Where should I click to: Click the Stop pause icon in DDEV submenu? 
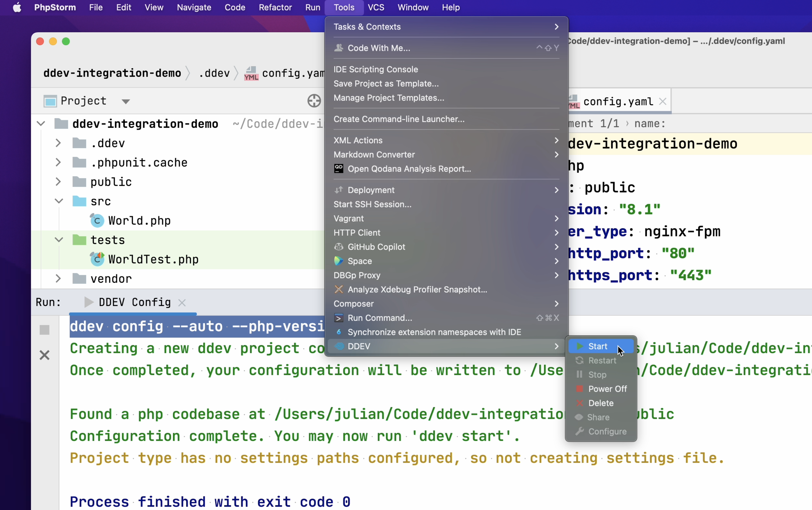[579, 374]
